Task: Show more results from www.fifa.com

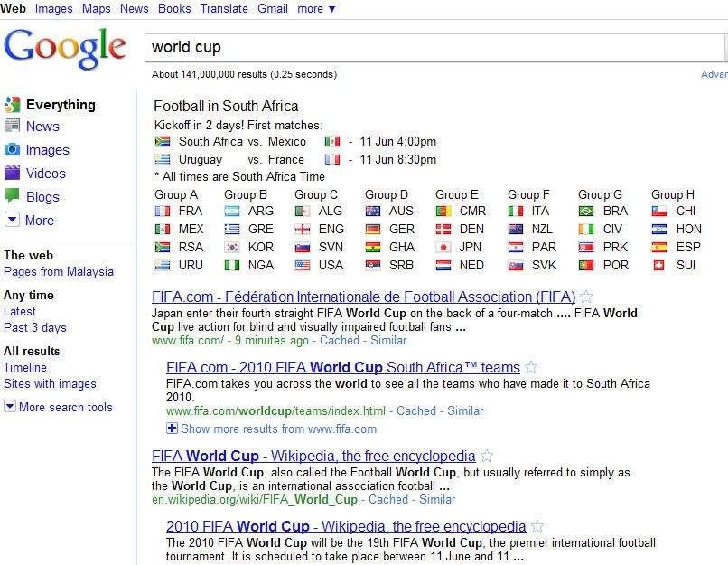Action: 272,428
